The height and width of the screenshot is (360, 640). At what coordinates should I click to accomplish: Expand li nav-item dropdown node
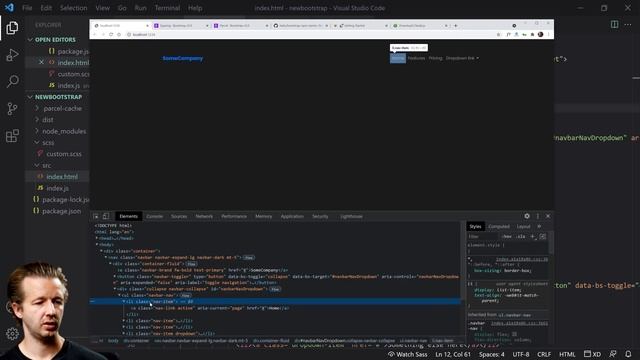coord(124,333)
